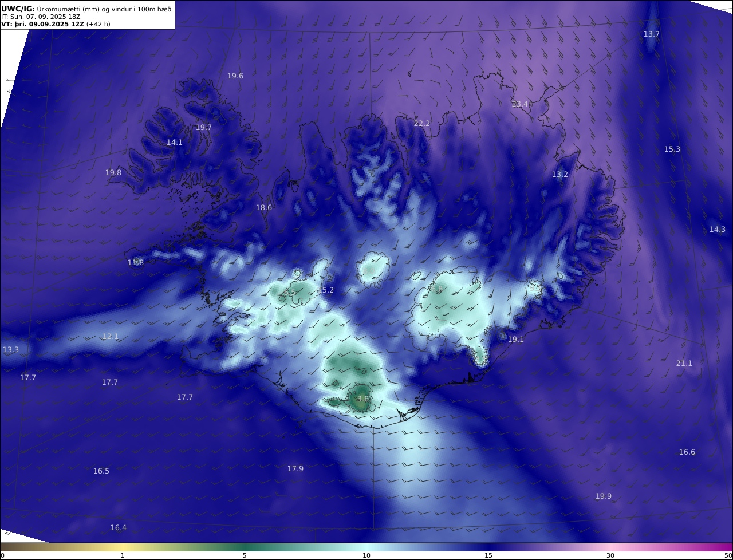The height and width of the screenshot is (560, 733).
Task: Click the value label 16.6
Action: point(687,452)
